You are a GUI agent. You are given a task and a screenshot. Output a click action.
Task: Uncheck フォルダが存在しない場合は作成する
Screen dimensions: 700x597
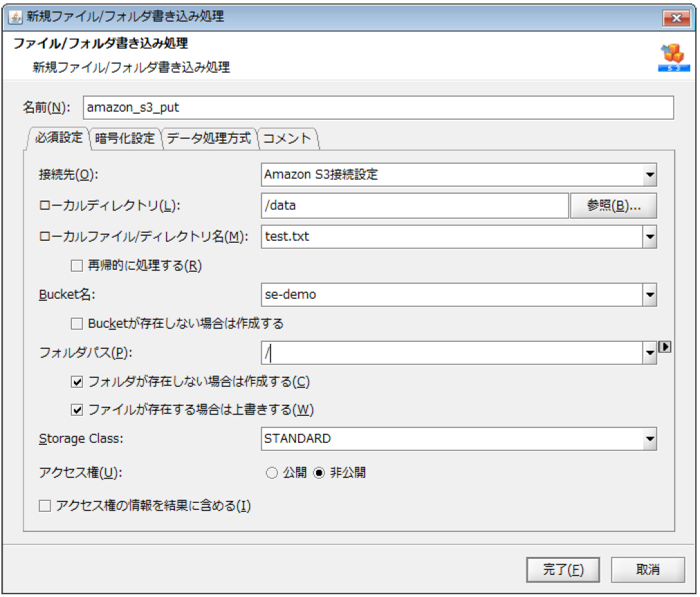click(77, 381)
